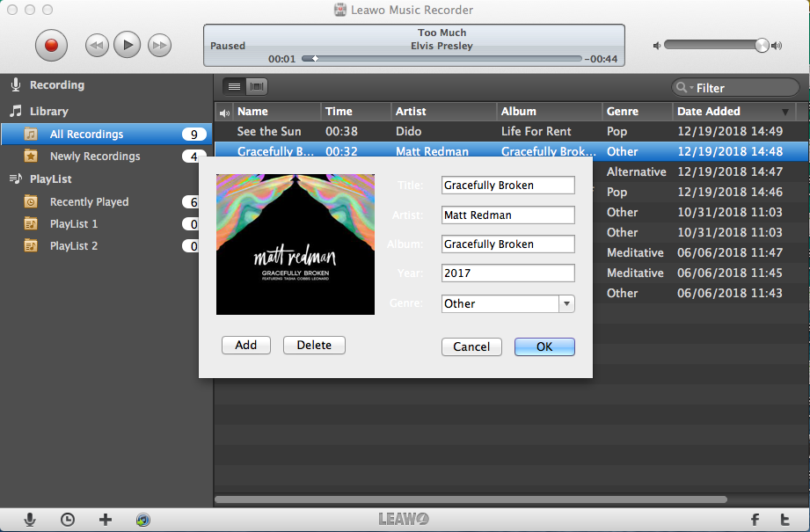Seek on the playback progress bar
810x532 pixels.
[441, 59]
